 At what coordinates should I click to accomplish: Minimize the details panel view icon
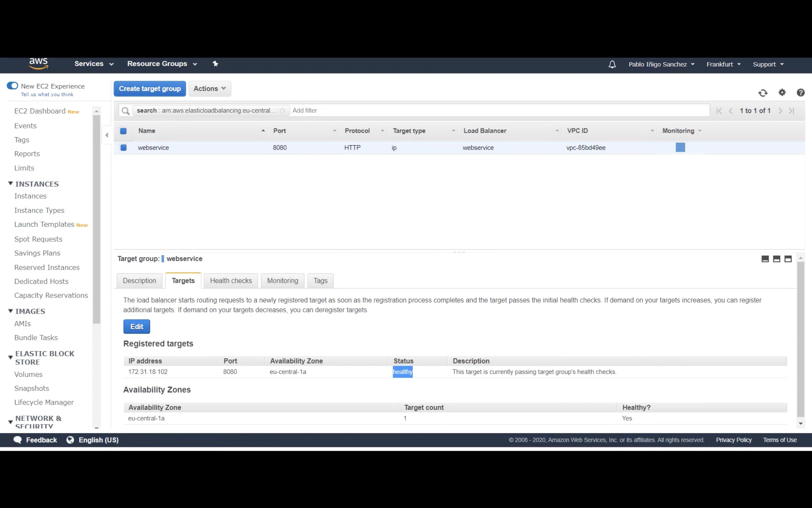point(765,259)
